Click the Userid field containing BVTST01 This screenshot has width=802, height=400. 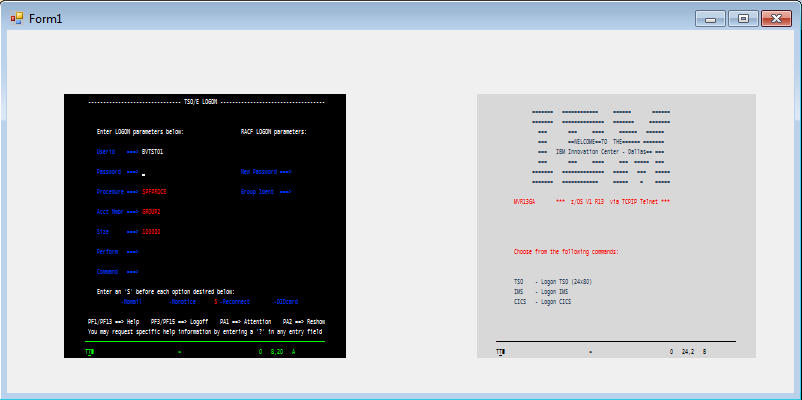coord(152,152)
